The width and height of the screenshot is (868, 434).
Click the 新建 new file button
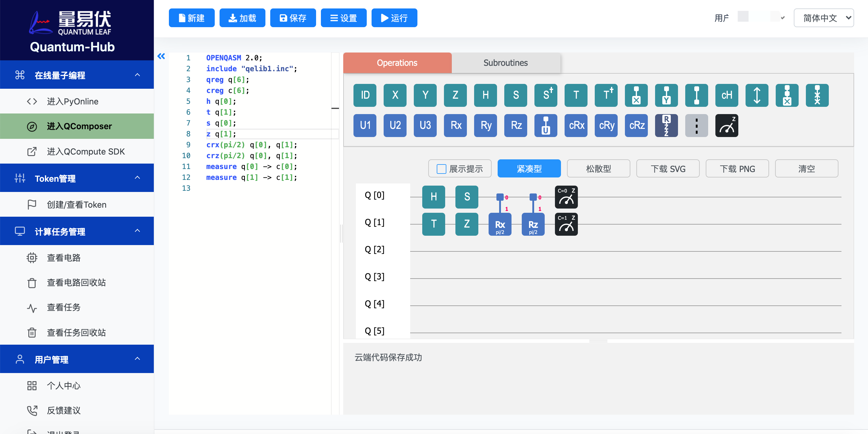tap(192, 18)
